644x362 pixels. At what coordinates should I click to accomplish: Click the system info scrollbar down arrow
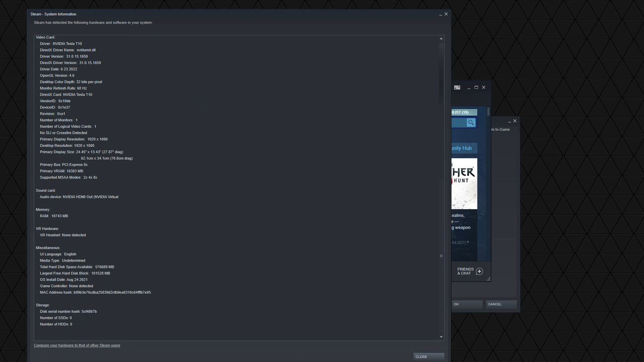coord(441,337)
